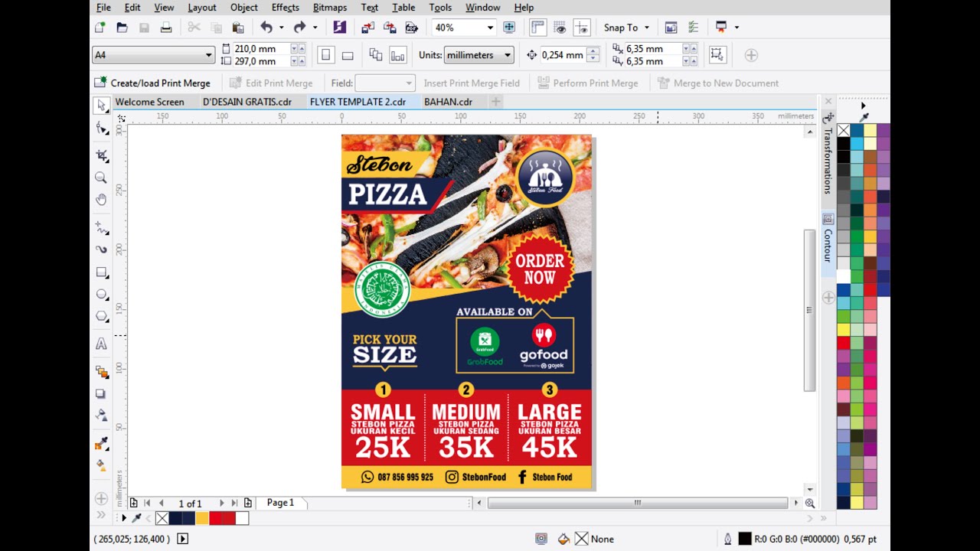Select the Pan hand tool
Image resolution: width=980 pixels, height=551 pixels.
(x=101, y=200)
